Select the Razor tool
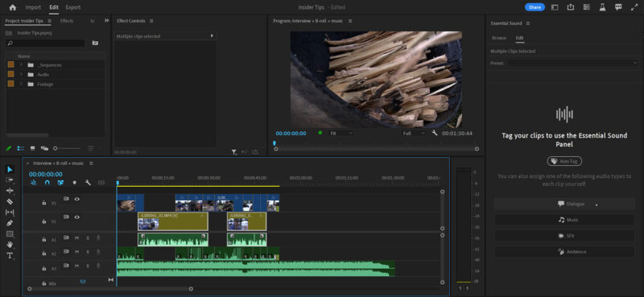Viewport: 644px width, 297px height. [10, 201]
